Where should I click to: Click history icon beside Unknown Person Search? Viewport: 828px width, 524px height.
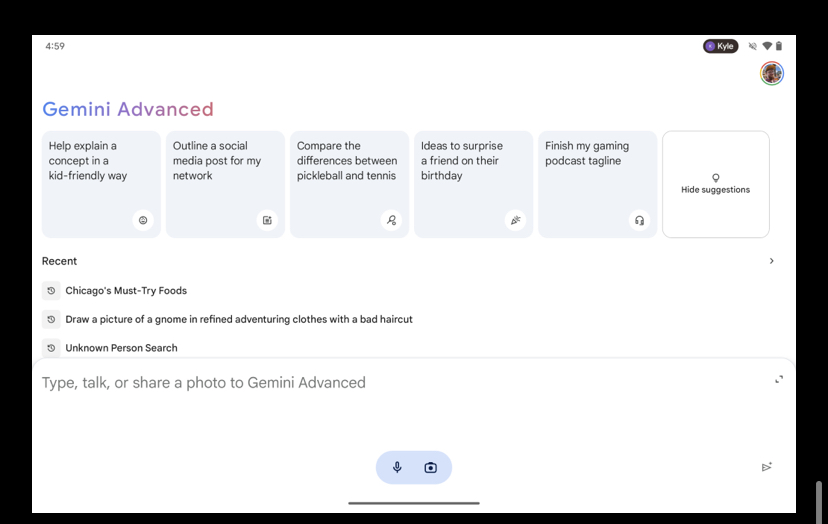click(51, 348)
